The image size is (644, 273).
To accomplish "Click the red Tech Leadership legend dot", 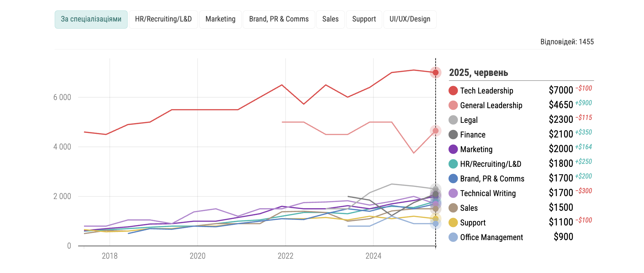I will pyautogui.click(x=453, y=91).
